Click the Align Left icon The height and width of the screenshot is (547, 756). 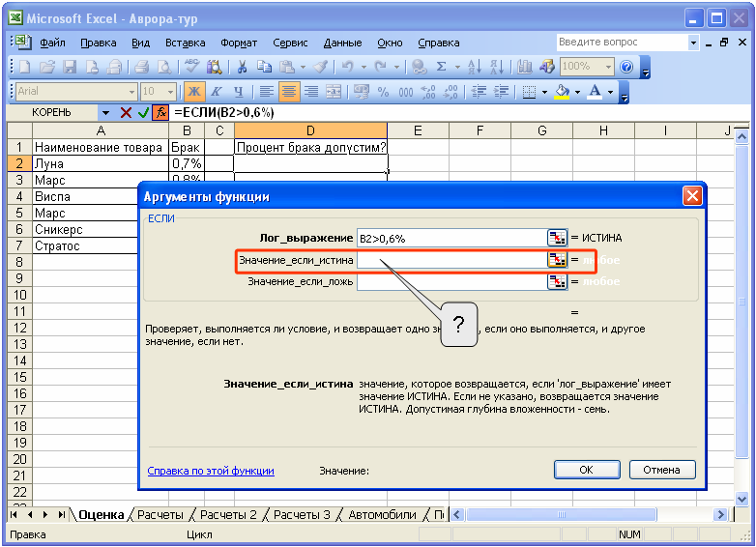click(x=266, y=91)
